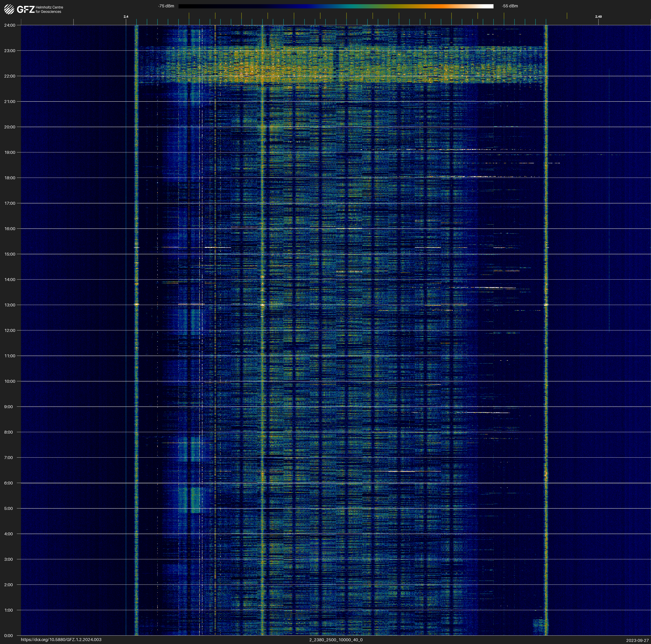Click the 0:00 time axis label
Image resolution: width=651 pixels, height=644 pixels.
(x=9, y=636)
